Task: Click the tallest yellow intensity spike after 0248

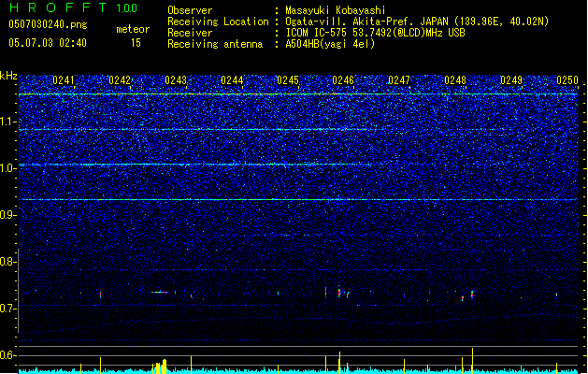Action: click(x=472, y=361)
